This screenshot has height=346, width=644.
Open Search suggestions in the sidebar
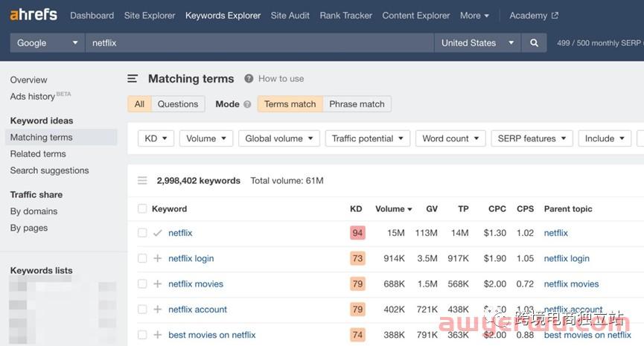click(49, 170)
